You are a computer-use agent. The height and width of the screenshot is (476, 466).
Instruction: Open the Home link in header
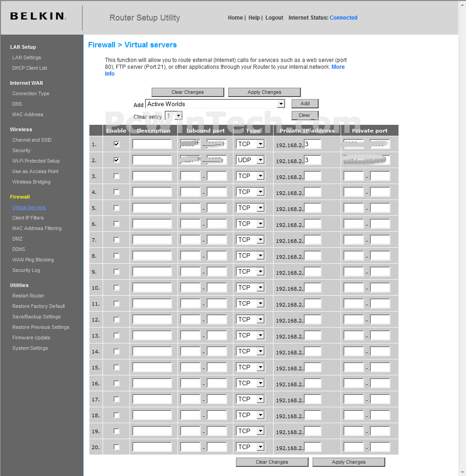click(x=235, y=18)
